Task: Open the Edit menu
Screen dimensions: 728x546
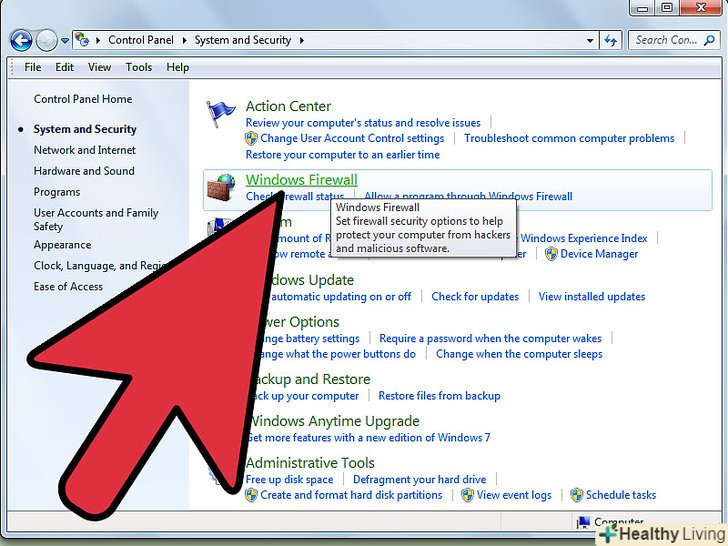Action: pos(65,67)
